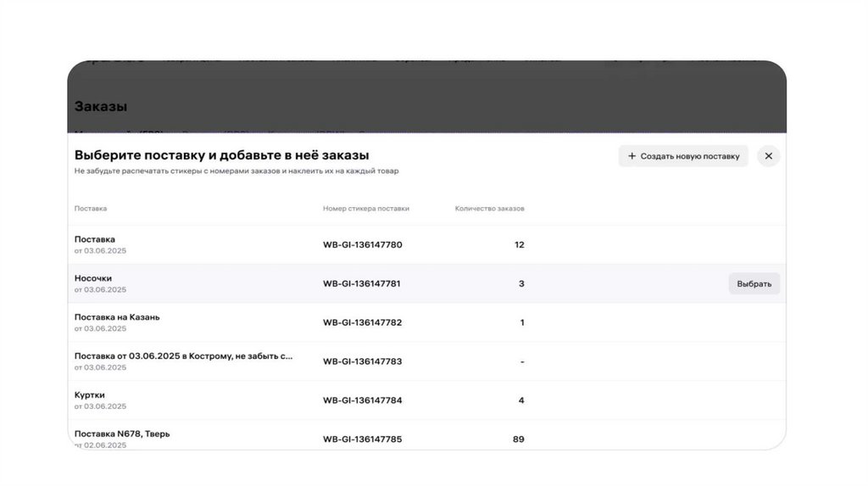Click sticker number WB-GI-136147780
868x487 pixels.
pyautogui.click(x=362, y=245)
